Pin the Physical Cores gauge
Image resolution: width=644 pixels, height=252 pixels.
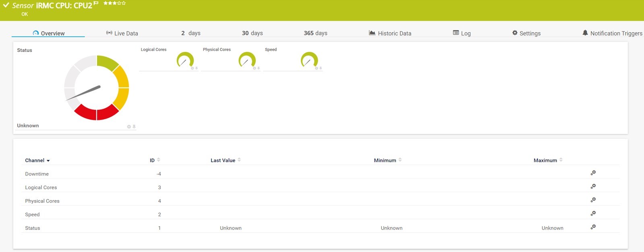pyautogui.click(x=259, y=68)
